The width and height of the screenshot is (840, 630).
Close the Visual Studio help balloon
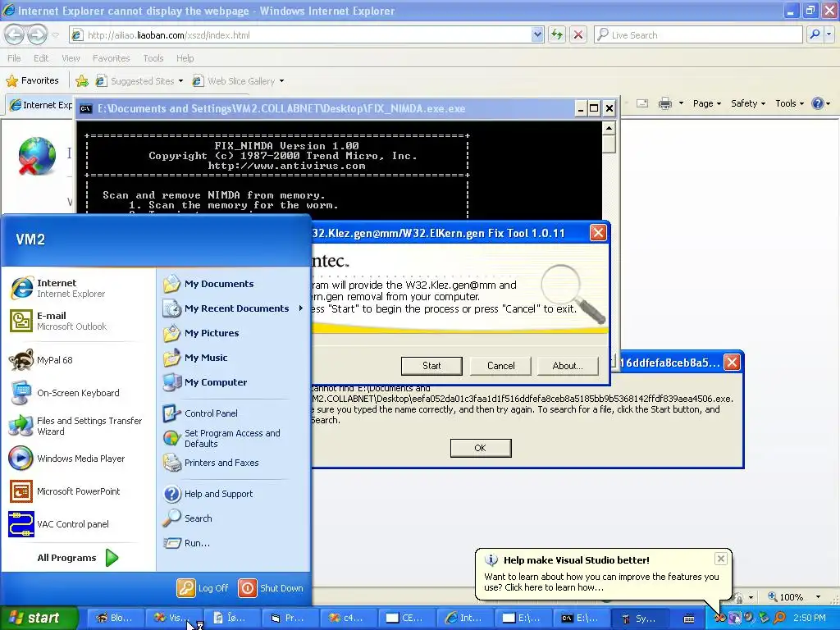720,559
